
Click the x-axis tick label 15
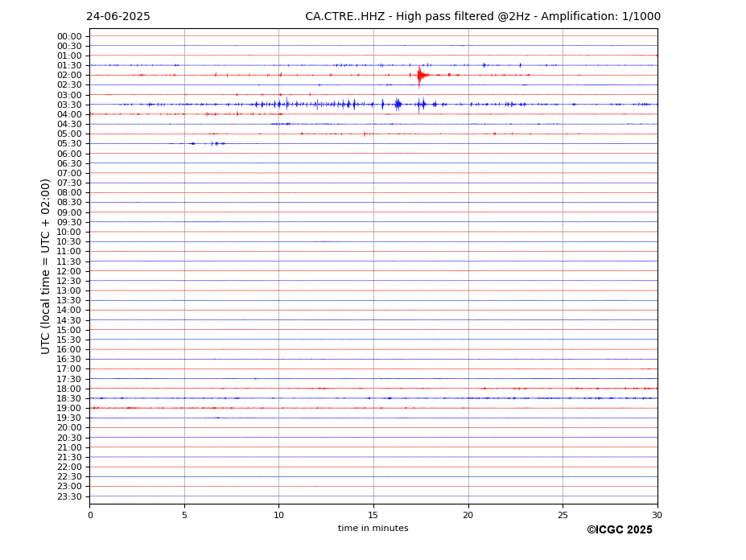pos(373,515)
